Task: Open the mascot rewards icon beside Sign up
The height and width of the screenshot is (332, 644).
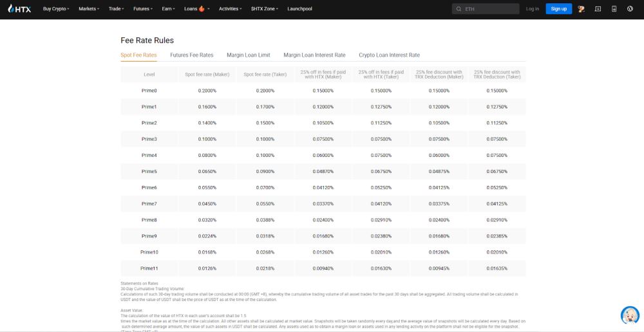Action: point(581,8)
